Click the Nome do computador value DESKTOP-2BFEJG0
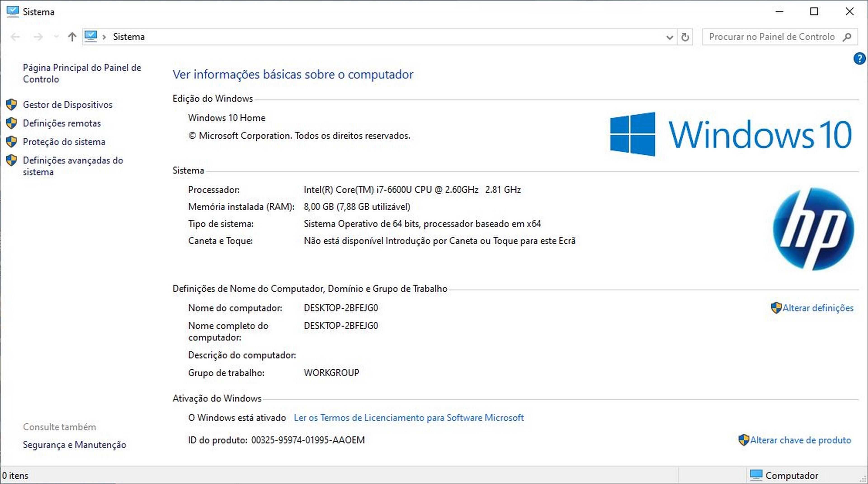The height and width of the screenshot is (484, 868). [x=341, y=308]
